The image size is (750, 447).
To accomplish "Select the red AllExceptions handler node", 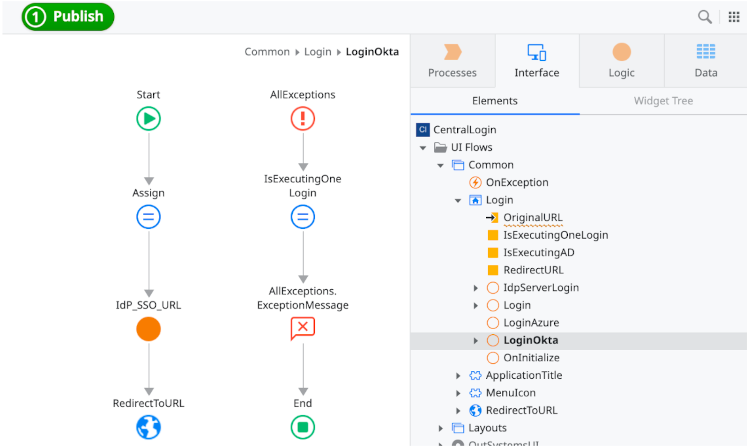I will click(x=303, y=119).
